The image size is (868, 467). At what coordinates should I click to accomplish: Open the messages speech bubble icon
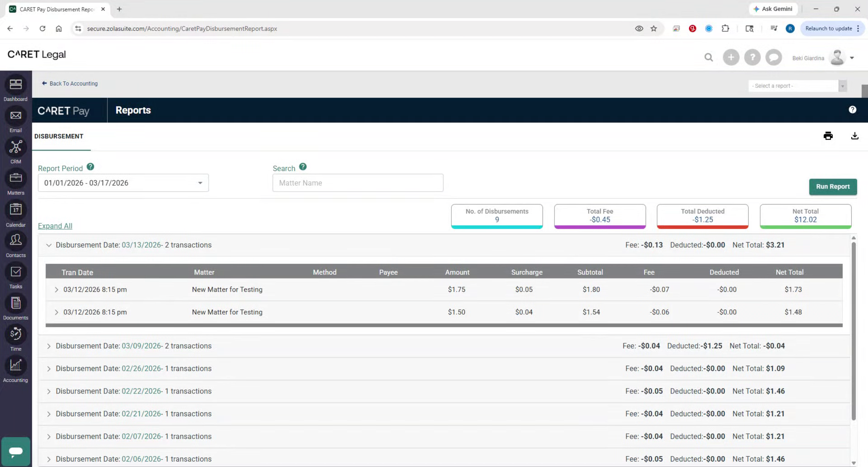click(x=774, y=57)
